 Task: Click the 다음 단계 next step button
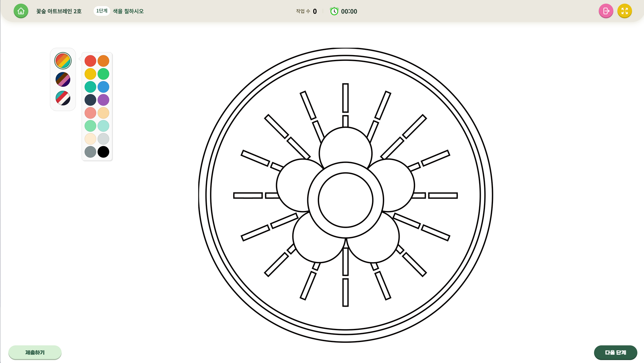click(x=615, y=352)
